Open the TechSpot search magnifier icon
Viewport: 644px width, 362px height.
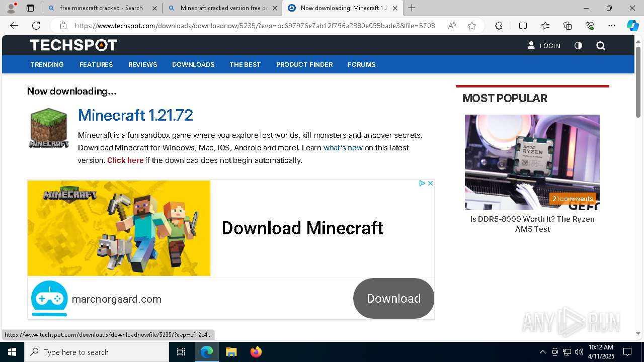601,46
